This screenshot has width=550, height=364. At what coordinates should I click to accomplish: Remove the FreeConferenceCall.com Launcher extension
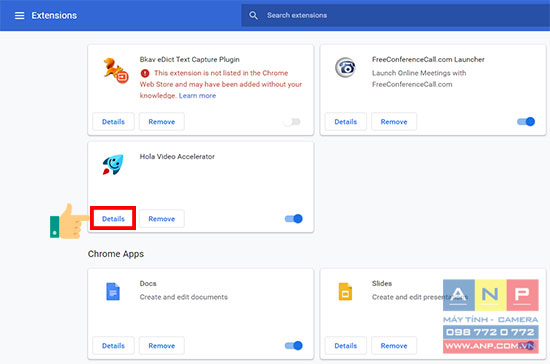(x=394, y=122)
